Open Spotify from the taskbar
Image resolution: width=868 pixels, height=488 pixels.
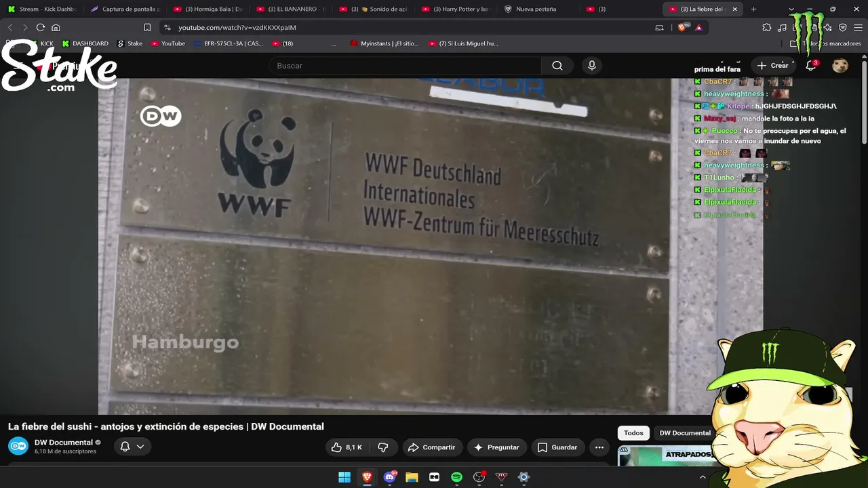tap(456, 477)
